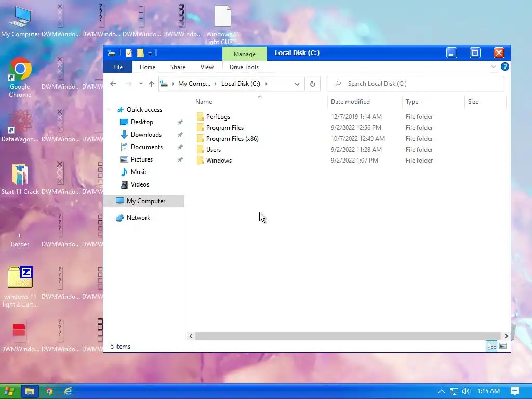Unpin Desktop using its pin icon
532x399 pixels.
[180, 122]
